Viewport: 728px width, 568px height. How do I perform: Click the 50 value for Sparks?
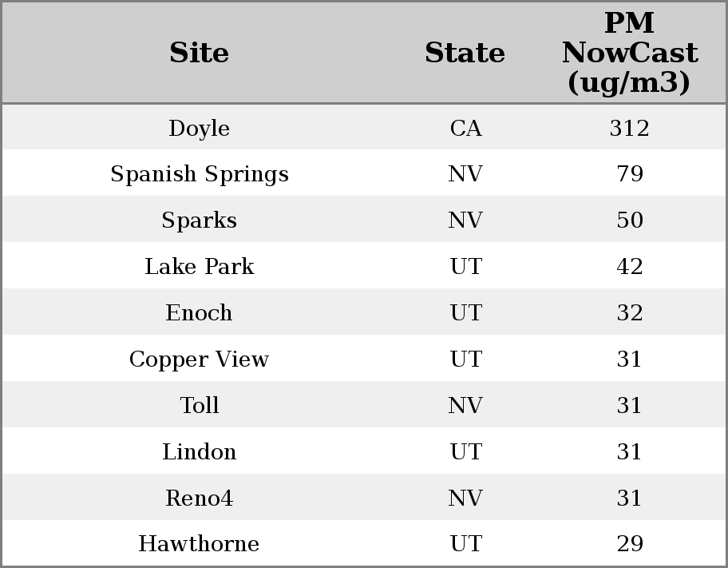tap(629, 220)
